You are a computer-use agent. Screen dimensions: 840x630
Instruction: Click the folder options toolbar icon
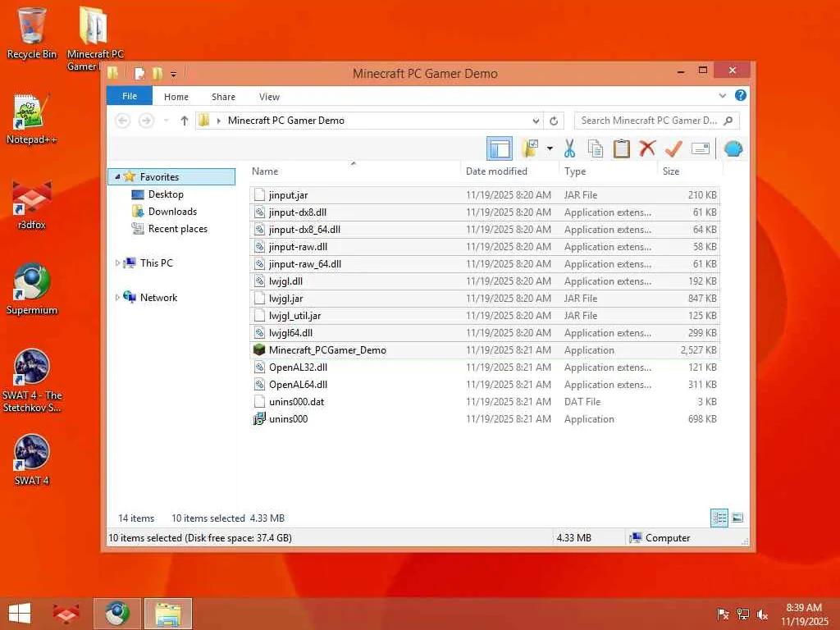(531, 148)
